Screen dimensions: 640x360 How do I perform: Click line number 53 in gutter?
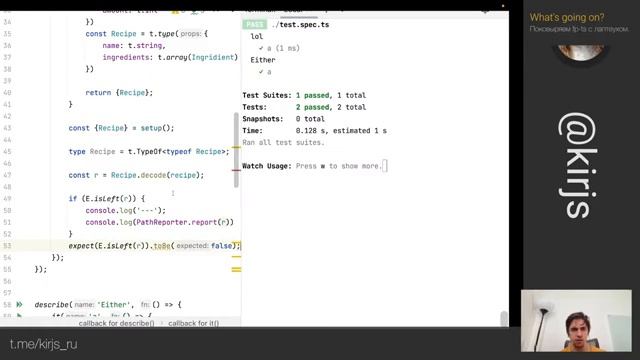pyautogui.click(x=7, y=246)
